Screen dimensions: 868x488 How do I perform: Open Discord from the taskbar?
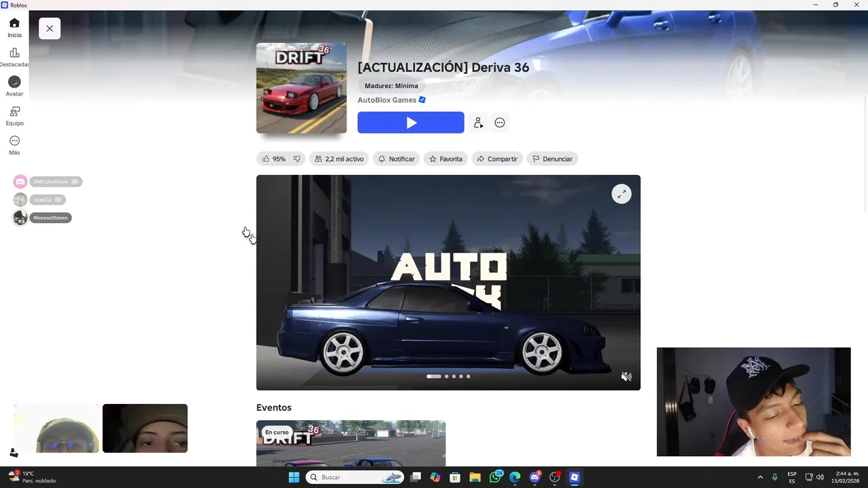point(535,477)
